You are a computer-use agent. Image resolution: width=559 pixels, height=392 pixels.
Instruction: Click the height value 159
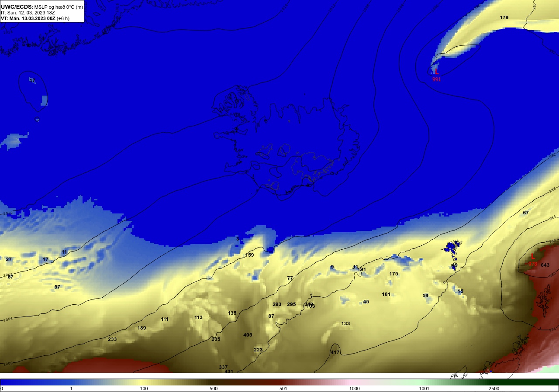click(x=249, y=255)
